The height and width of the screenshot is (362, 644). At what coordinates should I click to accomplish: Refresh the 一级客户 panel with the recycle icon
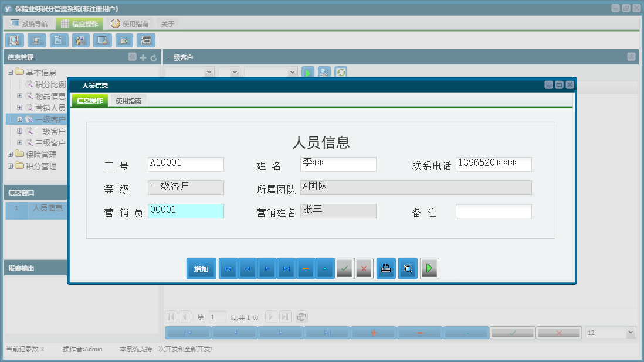[x=340, y=73]
